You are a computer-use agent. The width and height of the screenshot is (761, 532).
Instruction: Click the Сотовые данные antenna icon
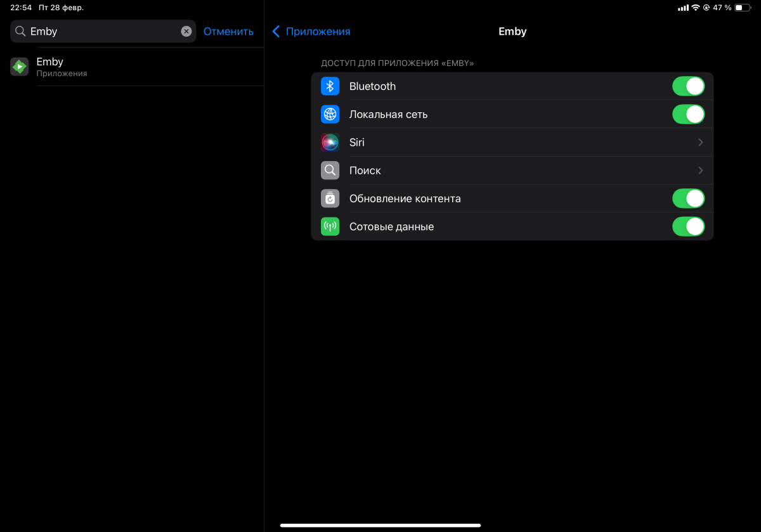point(330,226)
